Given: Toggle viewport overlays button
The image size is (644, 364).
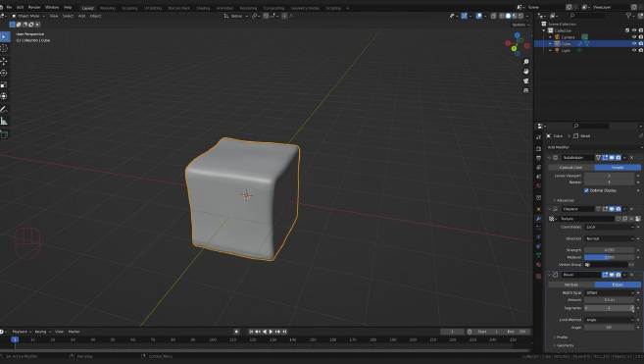Looking at the screenshot, I should tap(479, 16).
